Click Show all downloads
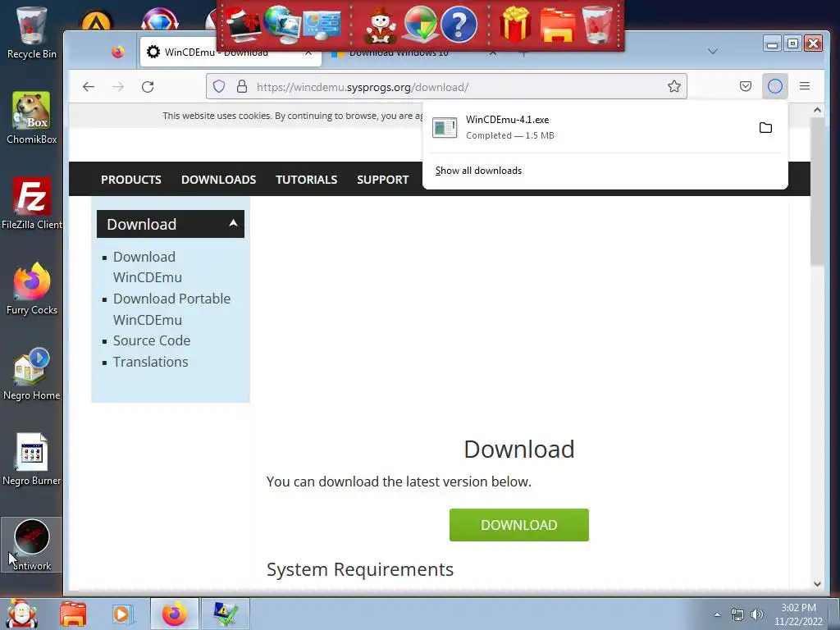Viewport: 840px width, 630px height. click(x=478, y=171)
